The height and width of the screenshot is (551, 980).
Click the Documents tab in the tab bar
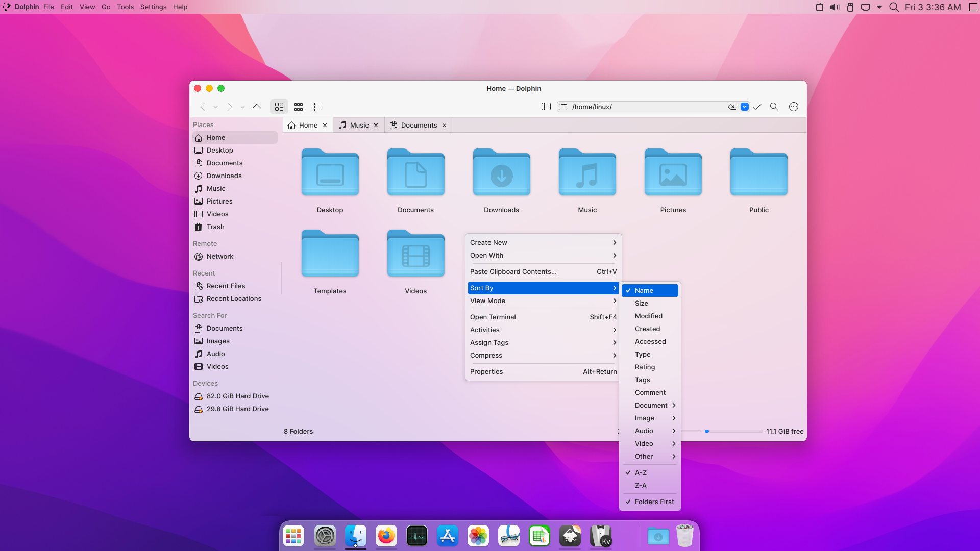pos(419,125)
